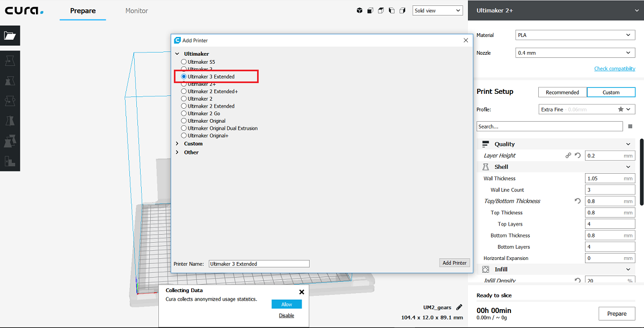Switch Print Setup to Custom mode
Viewport: 644px width, 328px height.
click(611, 92)
